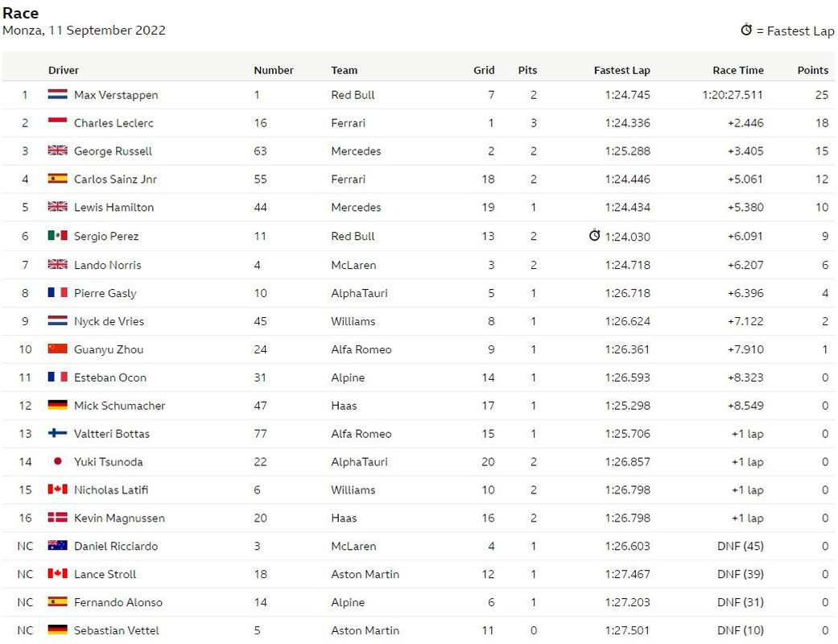838x644 pixels.
Task: Select driver name Nyck de Vries
Action: (x=109, y=321)
